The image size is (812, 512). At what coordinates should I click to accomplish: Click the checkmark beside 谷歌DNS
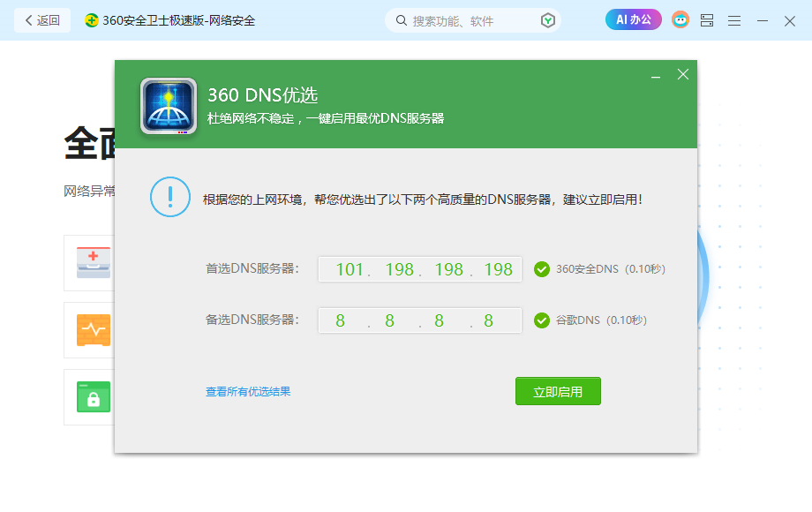pyautogui.click(x=541, y=320)
